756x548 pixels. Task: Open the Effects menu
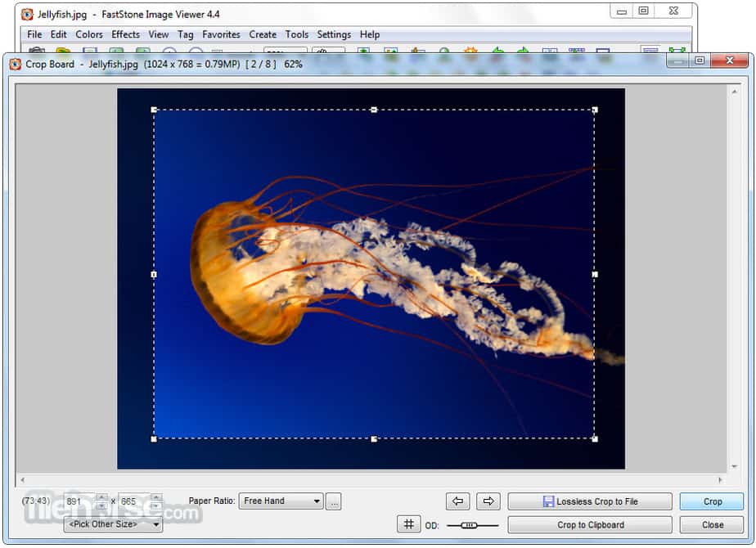[124, 34]
